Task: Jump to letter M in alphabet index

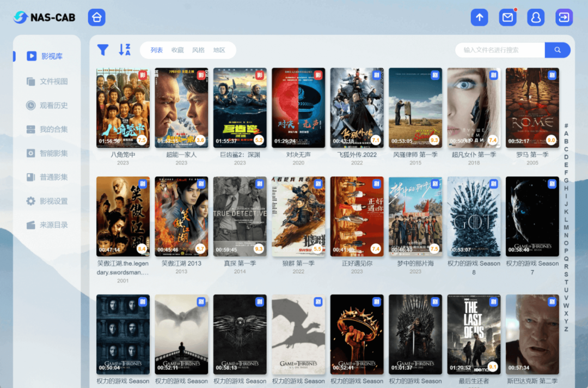Action: pyautogui.click(x=566, y=228)
